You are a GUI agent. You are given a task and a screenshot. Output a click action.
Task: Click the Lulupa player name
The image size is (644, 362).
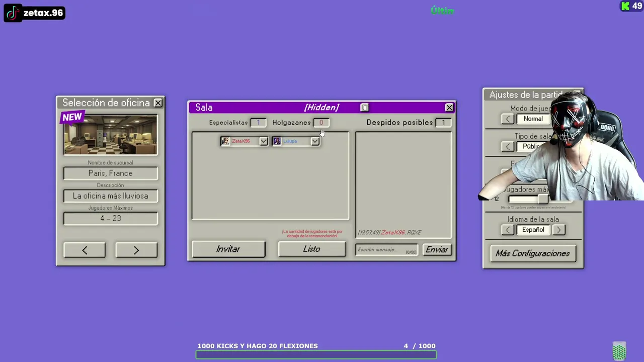pos(290,141)
